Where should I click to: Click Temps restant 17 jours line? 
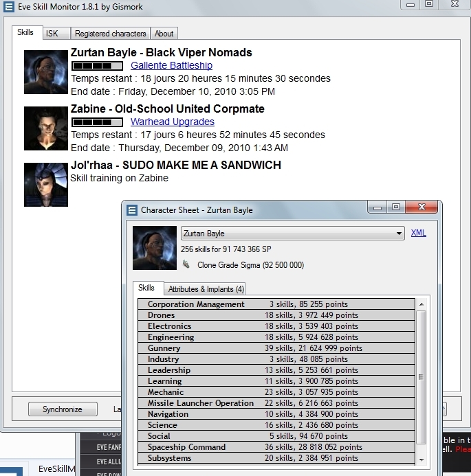[198, 135]
